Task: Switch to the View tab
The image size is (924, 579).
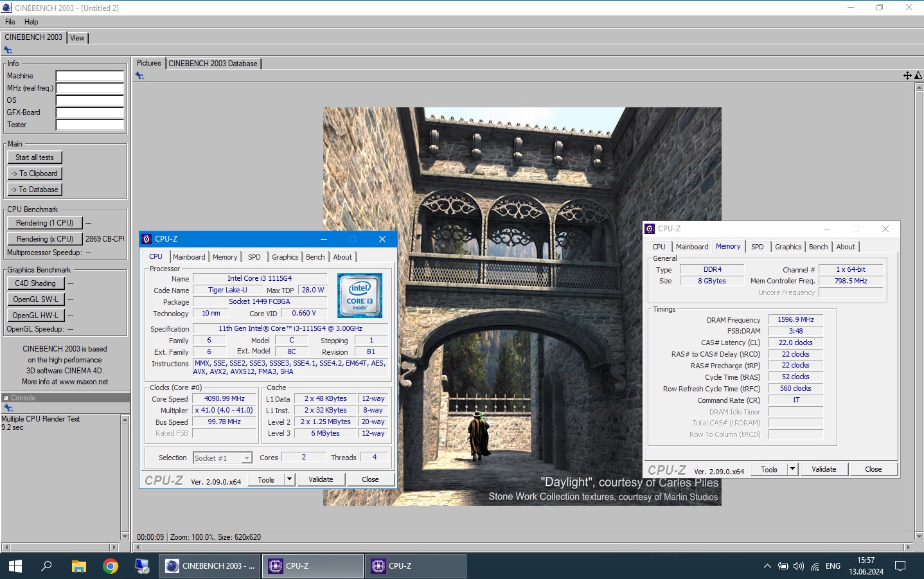Action: tap(77, 38)
